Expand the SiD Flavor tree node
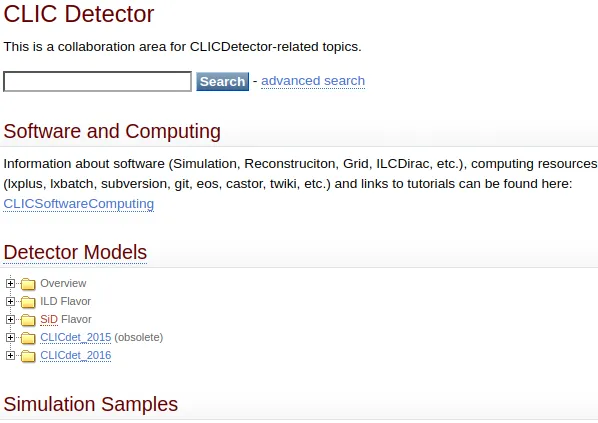598x423 pixels. (x=10, y=319)
